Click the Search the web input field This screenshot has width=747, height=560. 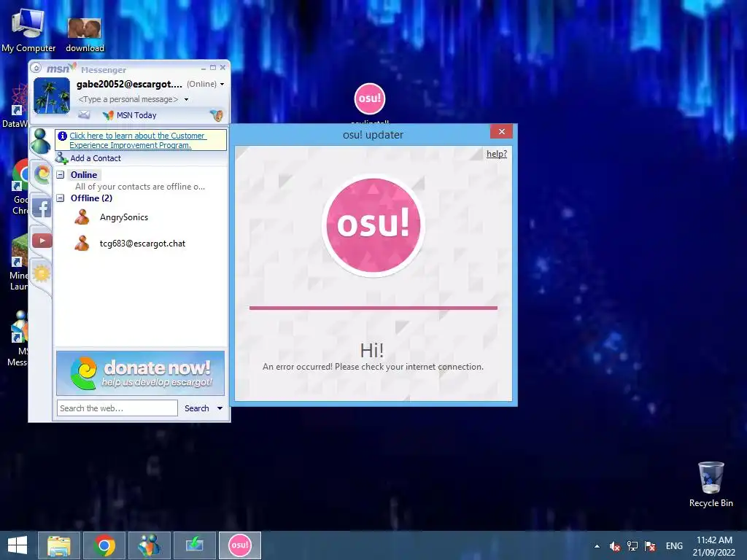pos(117,408)
